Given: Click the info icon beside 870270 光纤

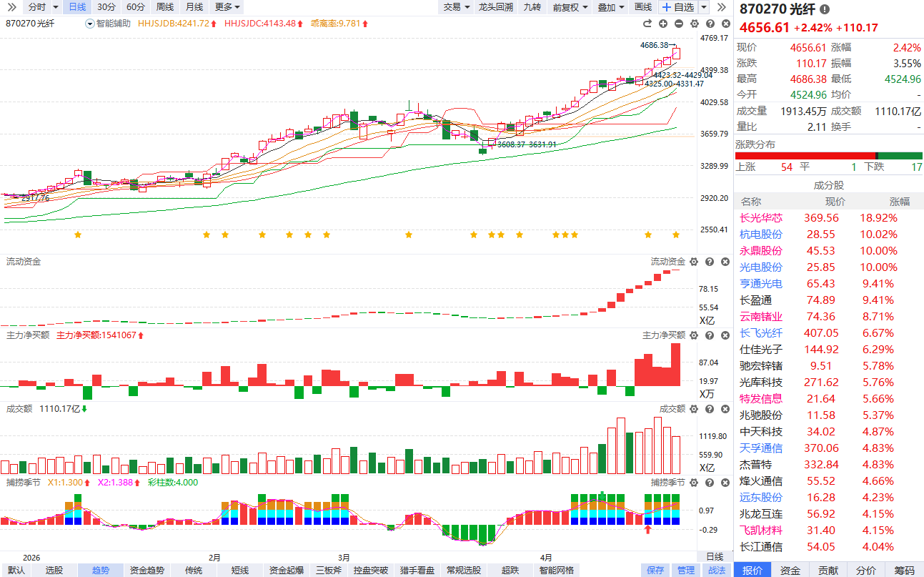Looking at the screenshot, I should [x=825, y=9].
